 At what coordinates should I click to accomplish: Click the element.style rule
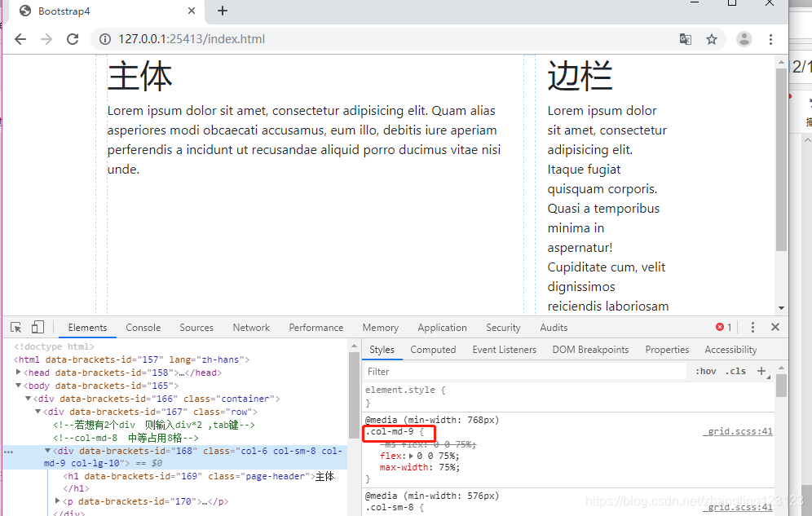(405, 390)
